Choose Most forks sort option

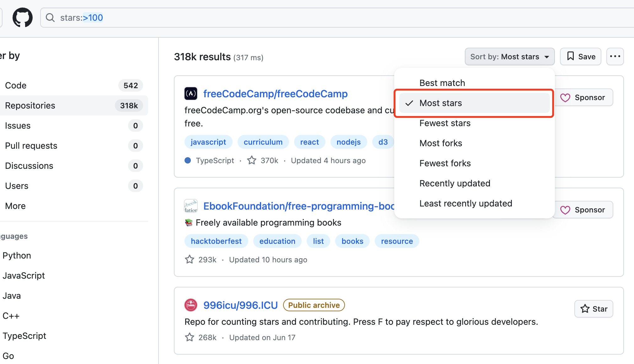click(x=441, y=143)
